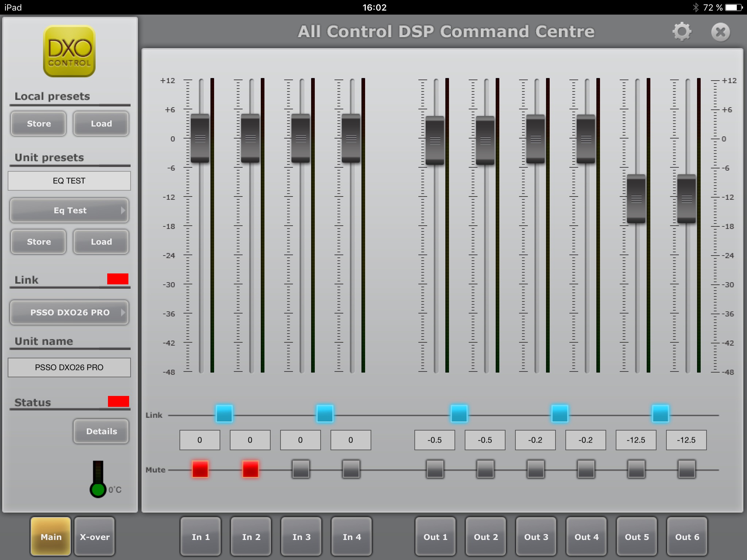Toggle link between In 1 and In 2
The width and height of the screenshot is (747, 560).
click(x=224, y=414)
